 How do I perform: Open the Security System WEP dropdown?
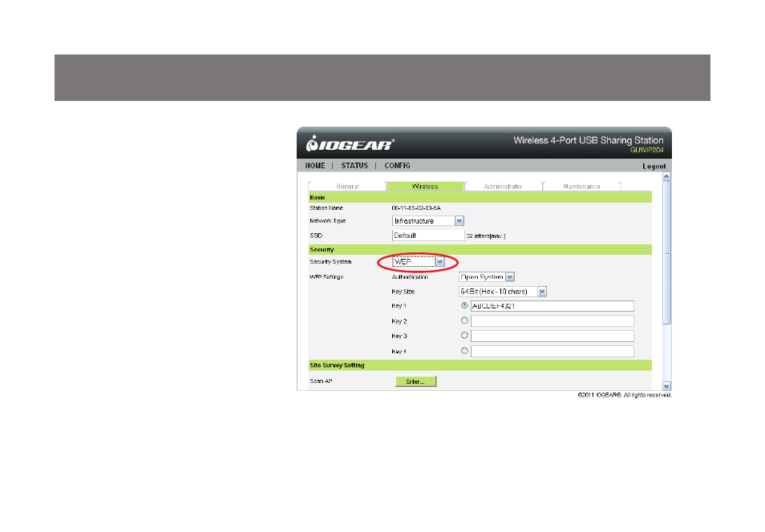coord(419,262)
